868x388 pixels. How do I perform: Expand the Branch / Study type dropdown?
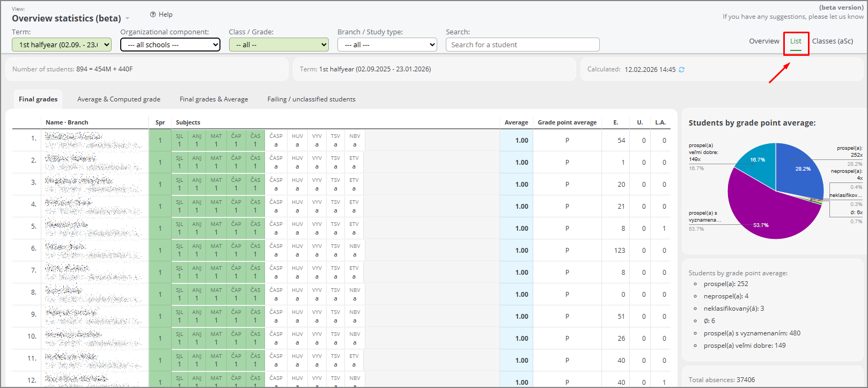387,45
